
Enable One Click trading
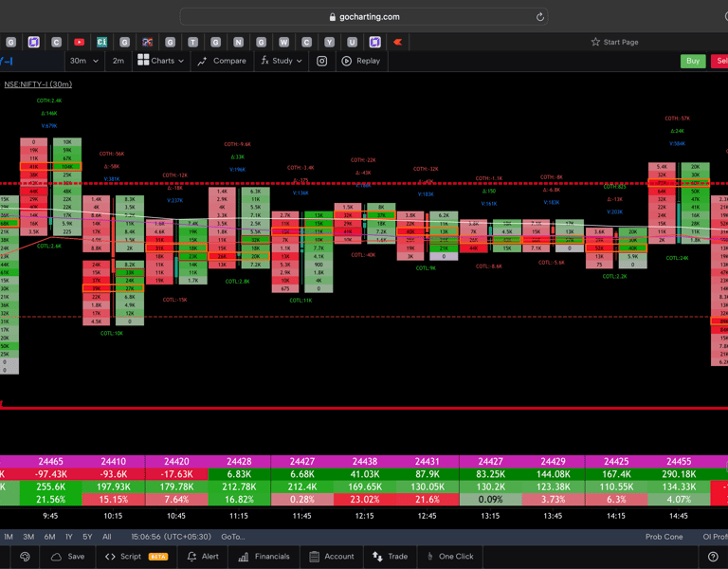click(449, 557)
